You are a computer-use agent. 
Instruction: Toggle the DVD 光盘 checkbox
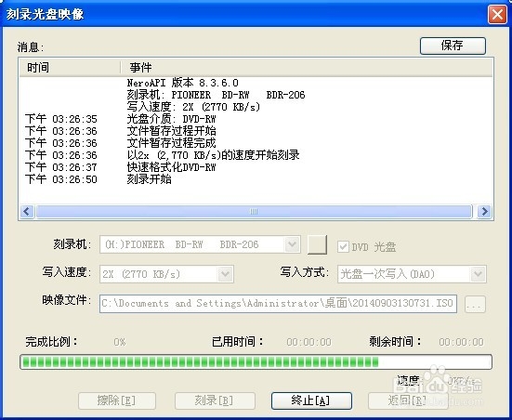(343, 246)
